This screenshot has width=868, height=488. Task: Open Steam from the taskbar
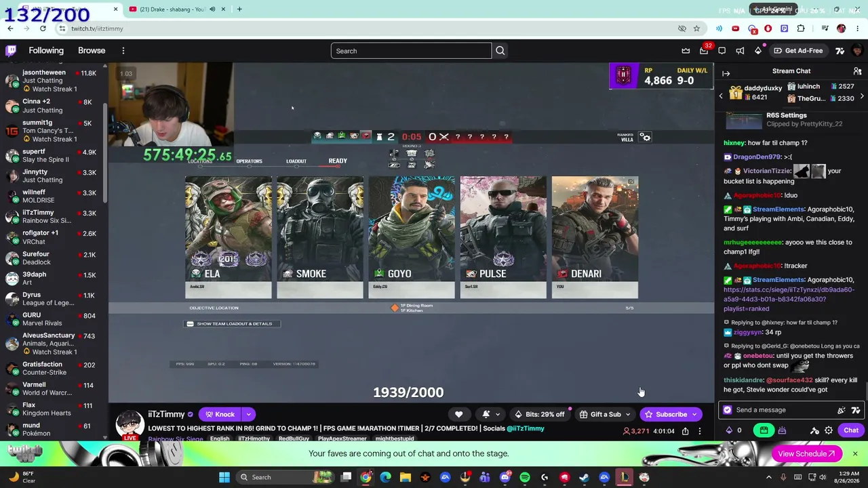(585, 477)
